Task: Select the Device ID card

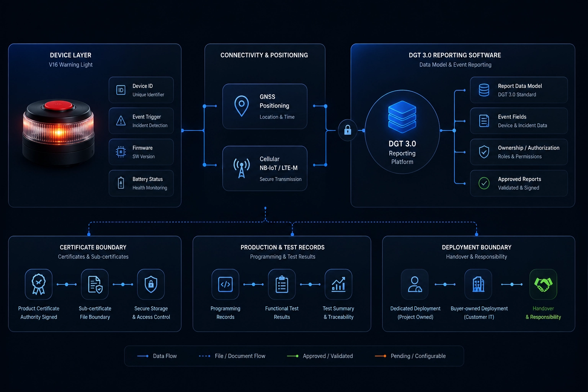Action: click(141, 90)
